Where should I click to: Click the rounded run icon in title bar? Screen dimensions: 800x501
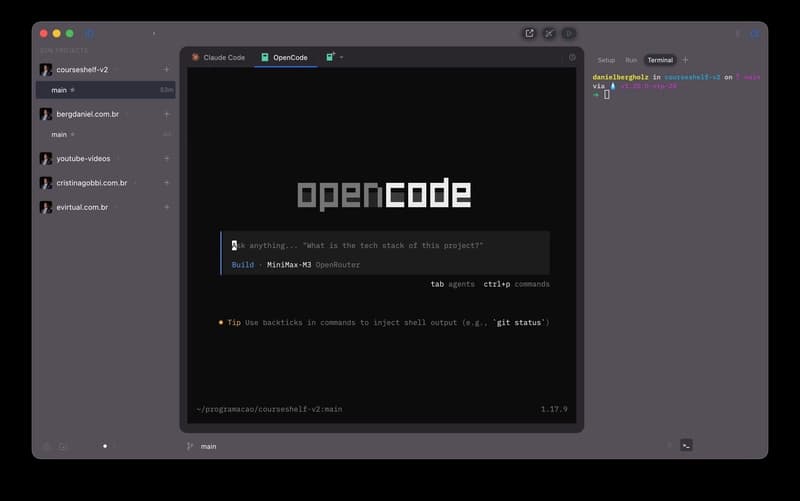(569, 34)
